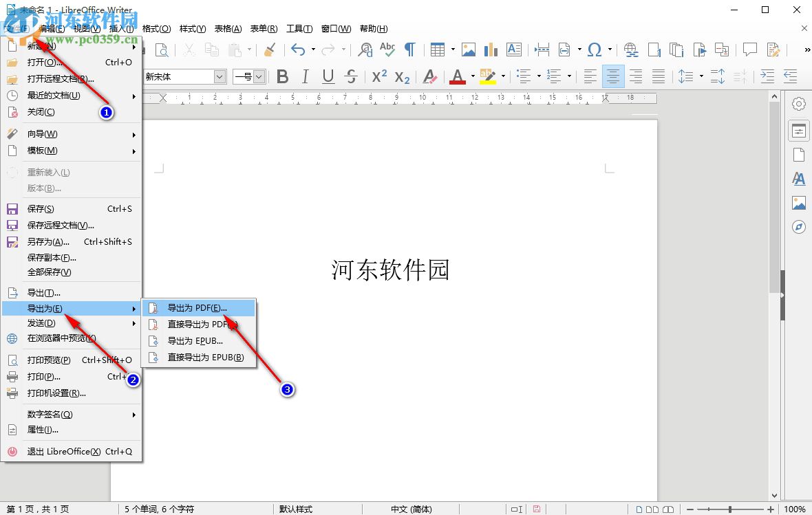
Task: Enable justified paragraph alignment
Action: (x=659, y=76)
